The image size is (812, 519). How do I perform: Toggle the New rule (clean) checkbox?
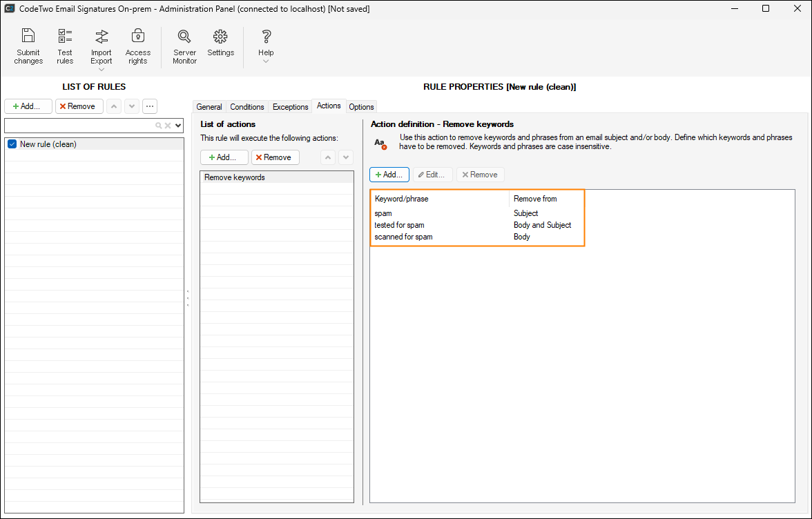[x=12, y=144]
